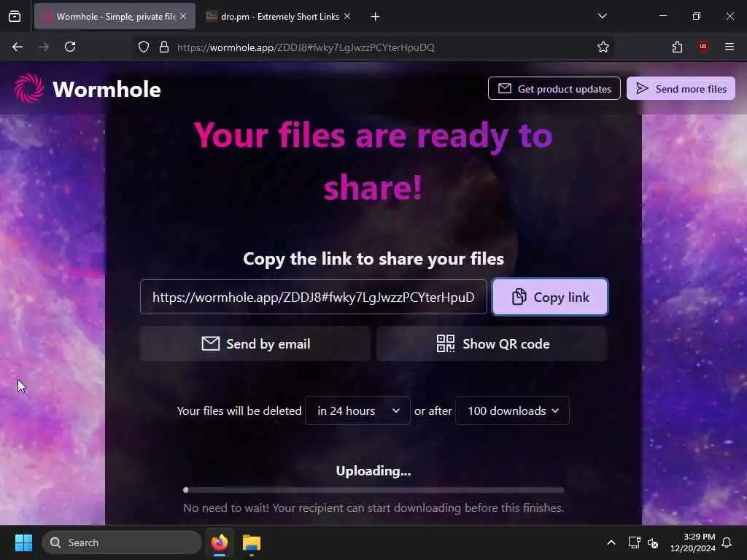
Task: Open the Extensions puzzle icon
Action: tap(677, 47)
